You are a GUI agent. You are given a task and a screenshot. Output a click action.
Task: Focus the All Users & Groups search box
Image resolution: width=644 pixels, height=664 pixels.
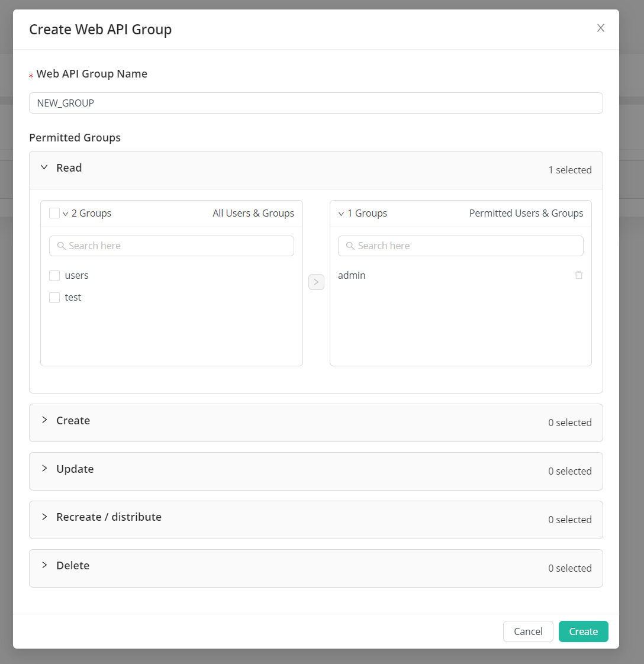coord(178,246)
